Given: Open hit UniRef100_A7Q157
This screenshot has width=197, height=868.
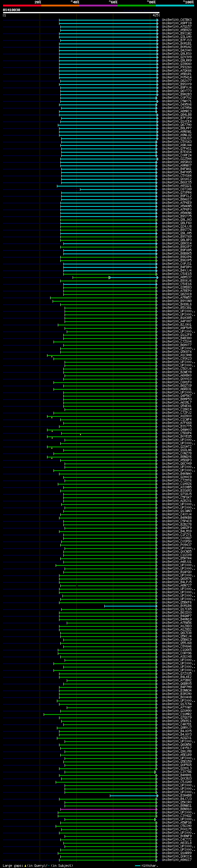Looking at the screenshot, I should pyautogui.click(x=176, y=26).
